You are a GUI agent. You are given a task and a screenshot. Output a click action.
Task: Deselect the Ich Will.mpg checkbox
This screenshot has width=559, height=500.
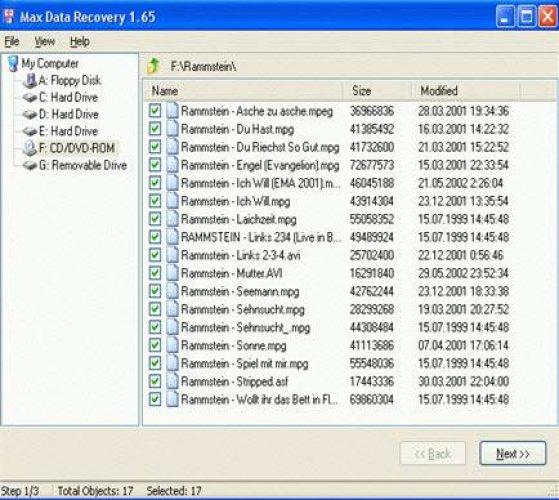pos(155,201)
